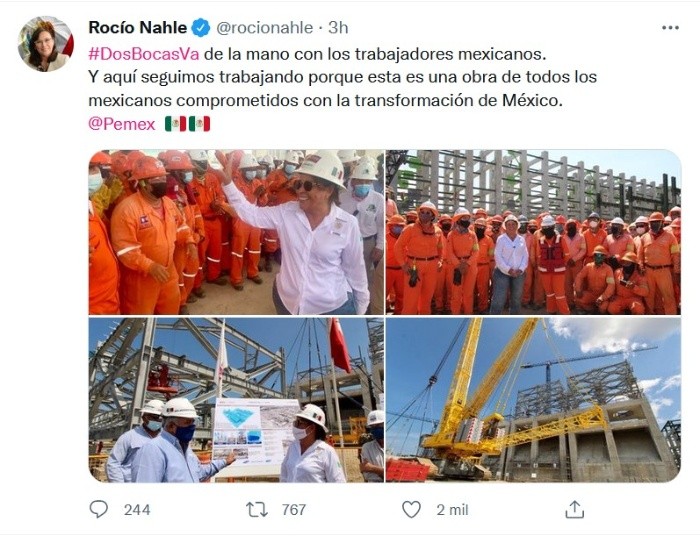Viewport: 700px width, 536px height.
Task: View group photo of orange-uniformed workers
Action: (x=533, y=232)
